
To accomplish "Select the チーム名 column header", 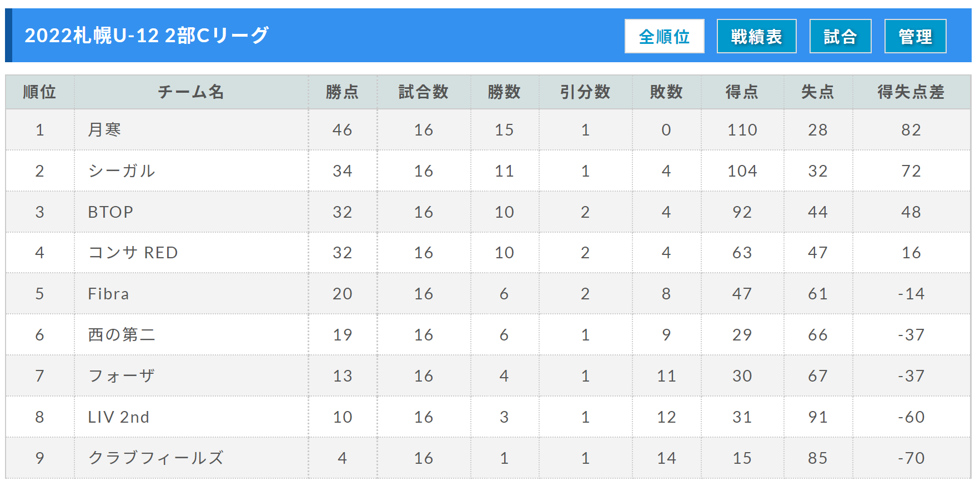I will [191, 92].
